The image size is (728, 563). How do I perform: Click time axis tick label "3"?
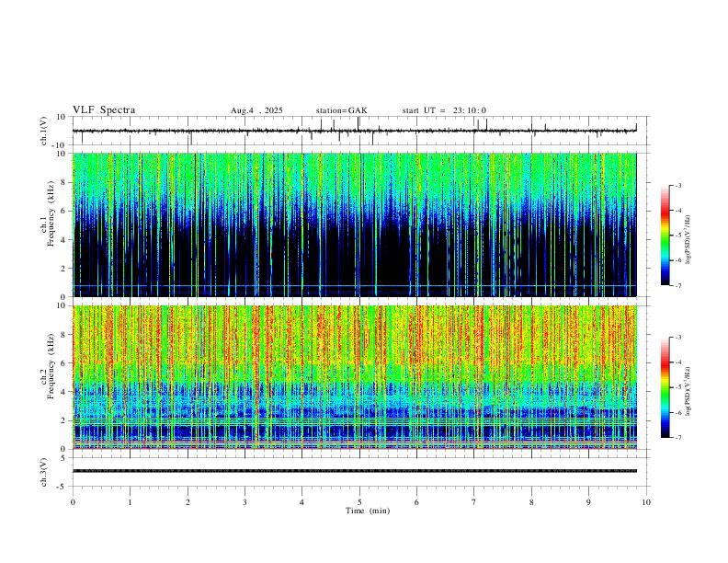[245, 502]
